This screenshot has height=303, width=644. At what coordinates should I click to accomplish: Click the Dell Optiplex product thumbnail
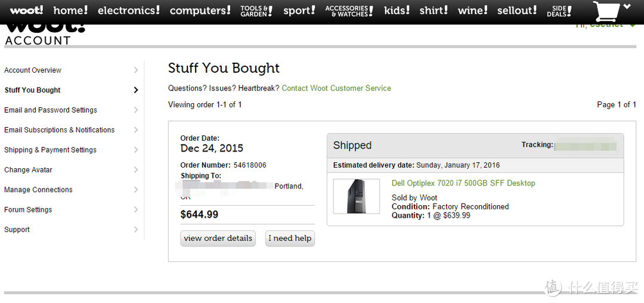(357, 196)
